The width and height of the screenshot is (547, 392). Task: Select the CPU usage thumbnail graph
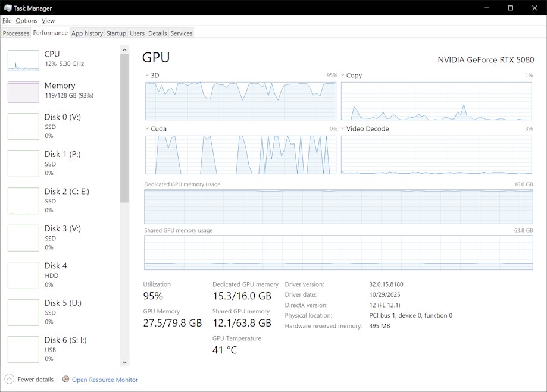pyautogui.click(x=23, y=60)
